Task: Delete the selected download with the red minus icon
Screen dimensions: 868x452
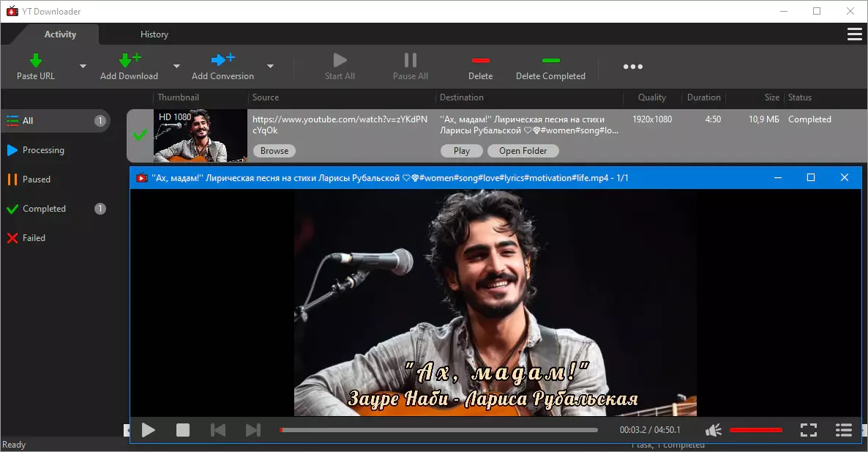Action: [480, 61]
